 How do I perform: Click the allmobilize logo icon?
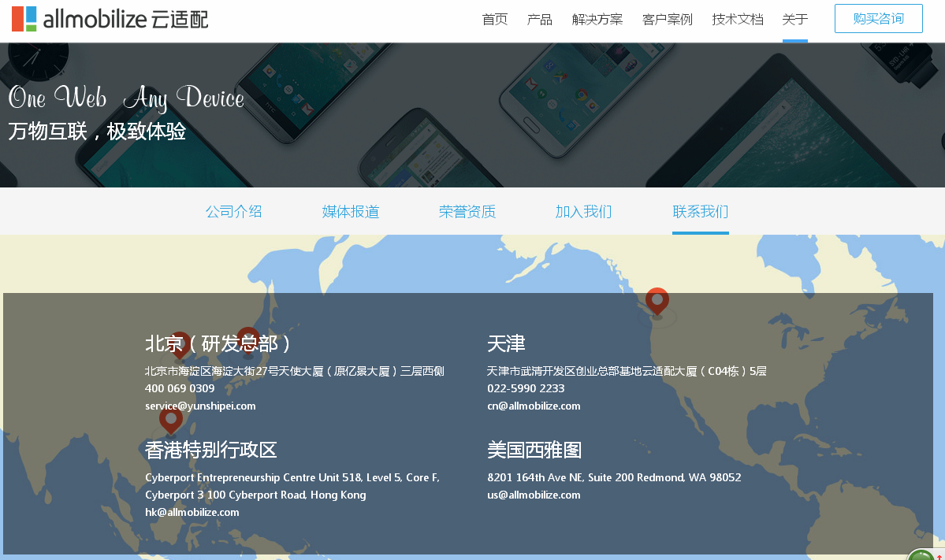point(24,19)
